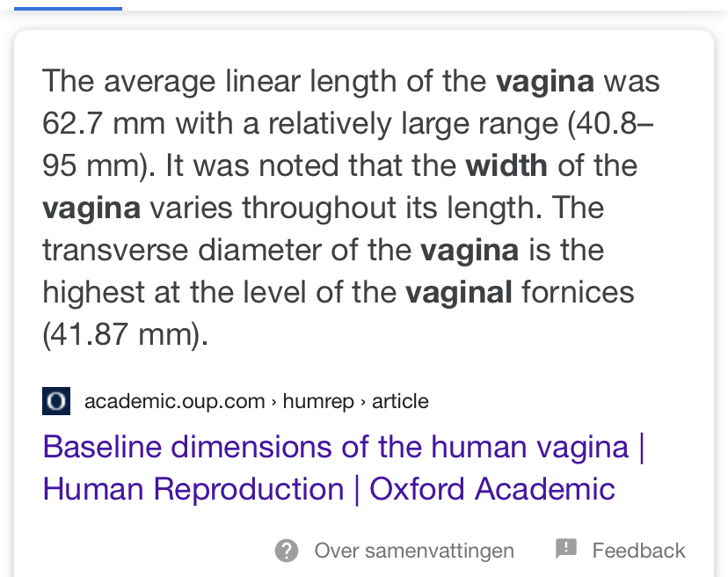Click the 'Over samenvattingen' text link
Screen dimensions: 728x577
pos(414,551)
